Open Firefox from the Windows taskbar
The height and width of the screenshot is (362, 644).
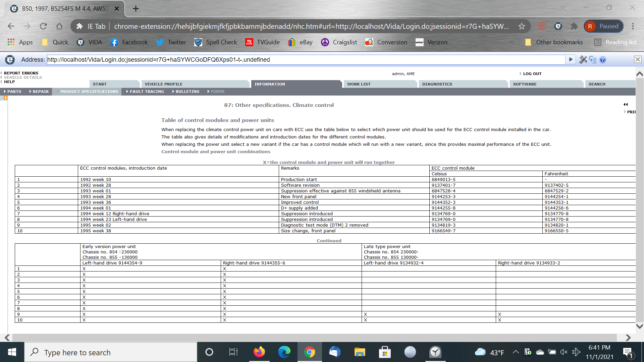(259, 352)
